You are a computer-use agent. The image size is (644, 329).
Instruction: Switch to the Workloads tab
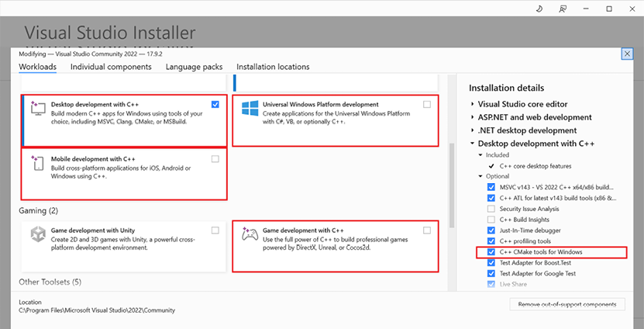click(38, 67)
